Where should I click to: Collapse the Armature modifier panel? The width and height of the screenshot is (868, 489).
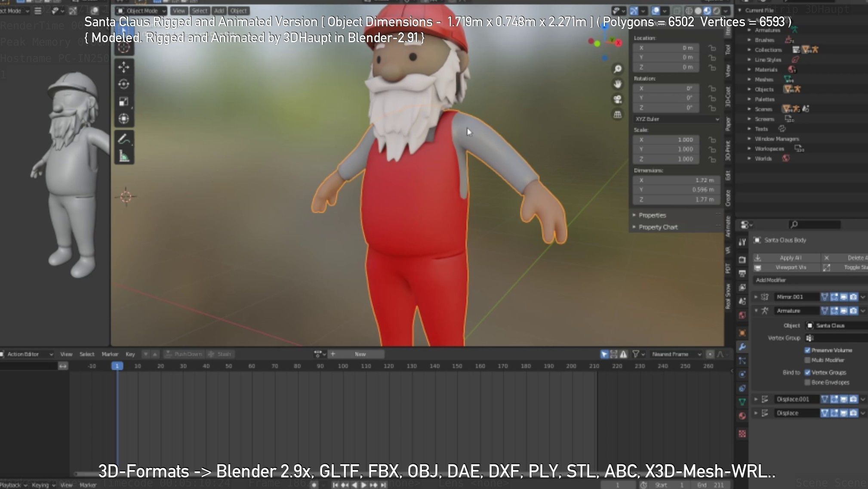click(x=756, y=311)
